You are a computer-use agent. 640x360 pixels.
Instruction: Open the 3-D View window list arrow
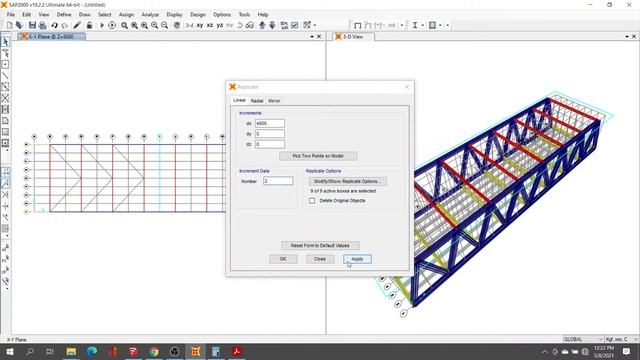tap(627, 37)
